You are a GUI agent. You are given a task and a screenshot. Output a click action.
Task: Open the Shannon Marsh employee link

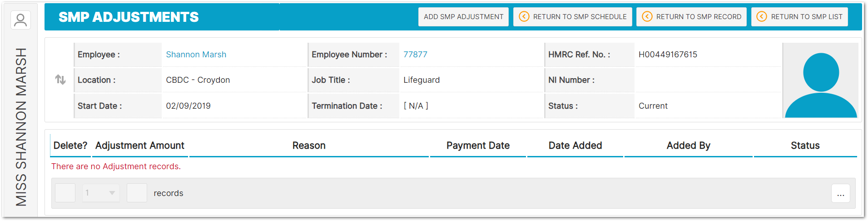(x=196, y=55)
